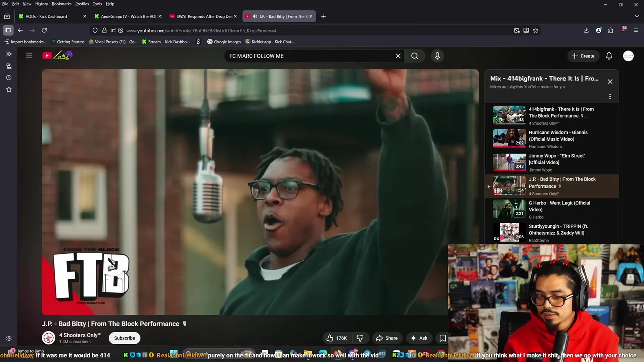Like the video with thumbs up
Screen dimensions: 644x362
pos(337,338)
